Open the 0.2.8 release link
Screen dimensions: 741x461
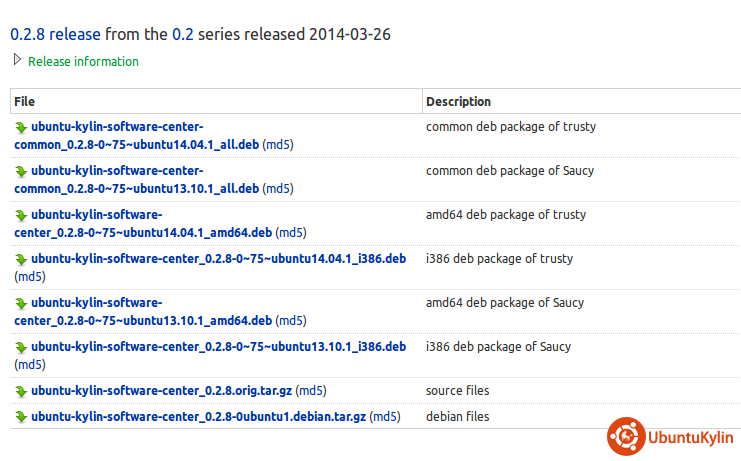[55, 35]
